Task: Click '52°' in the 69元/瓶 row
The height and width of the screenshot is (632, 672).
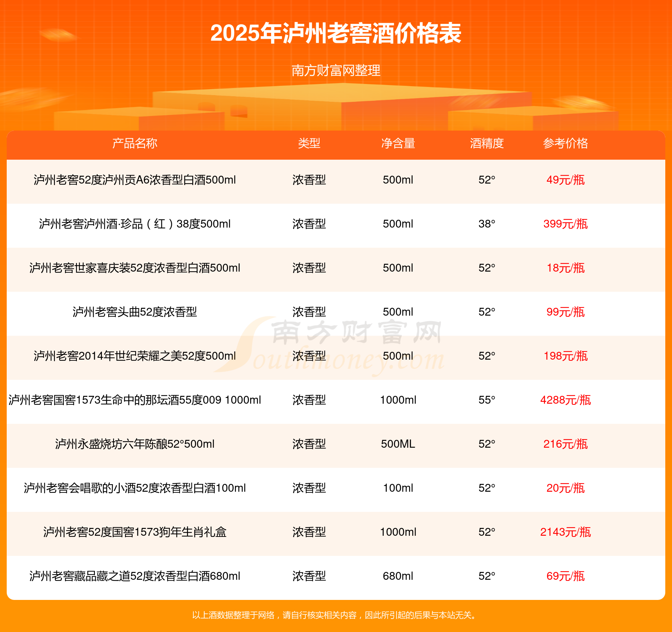Action: pyautogui.click(x=487, y=576)
